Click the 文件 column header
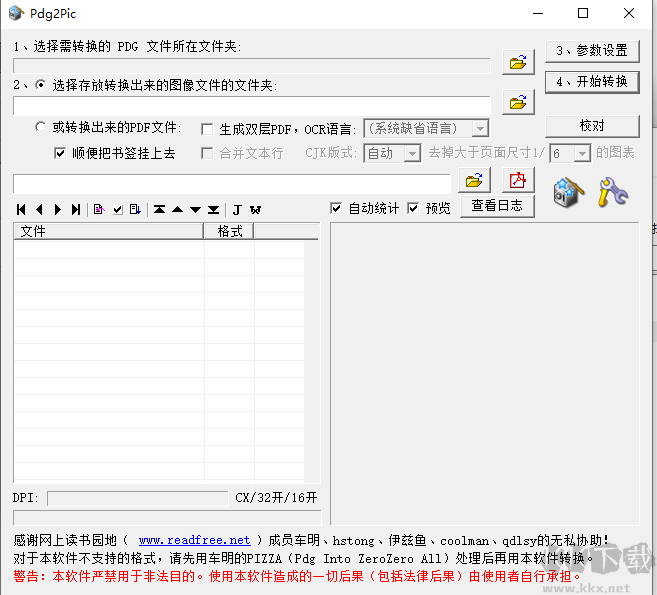Image resolution: width=657 pixels, height=595 pixels. tap(109, 231)
